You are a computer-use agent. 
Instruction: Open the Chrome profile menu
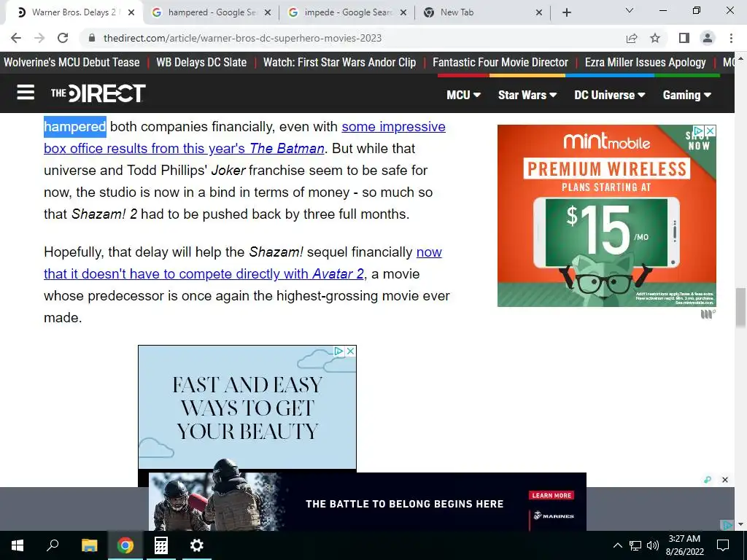pyautogui.click(x=708, y=38)
